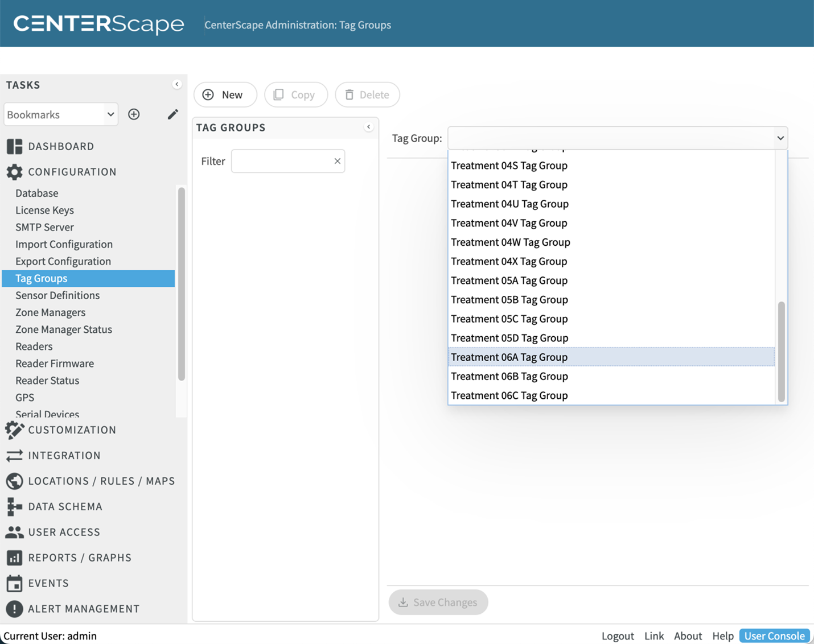Click the Configuration gear icon

click(x=14, y=172)
